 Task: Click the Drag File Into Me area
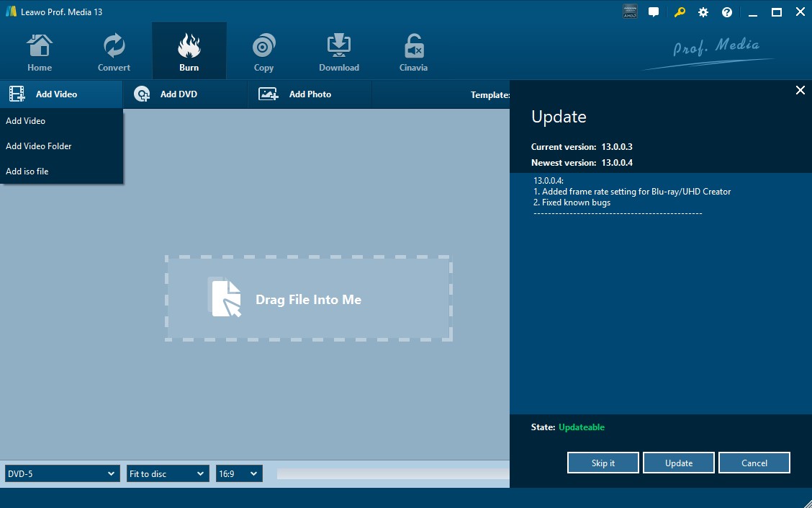tap(309, 299)
